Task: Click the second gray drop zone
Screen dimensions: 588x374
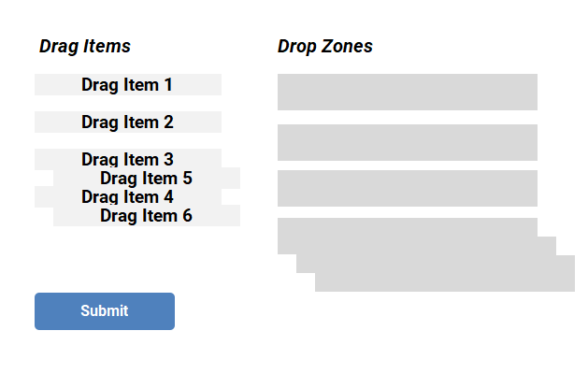Action: (x=408, y=142)
